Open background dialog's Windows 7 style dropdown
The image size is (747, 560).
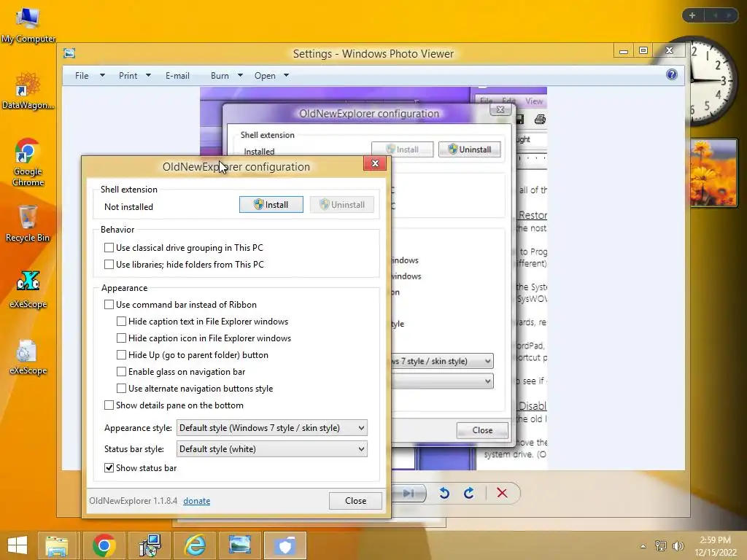pyautogui.click(x=442, y=361)
